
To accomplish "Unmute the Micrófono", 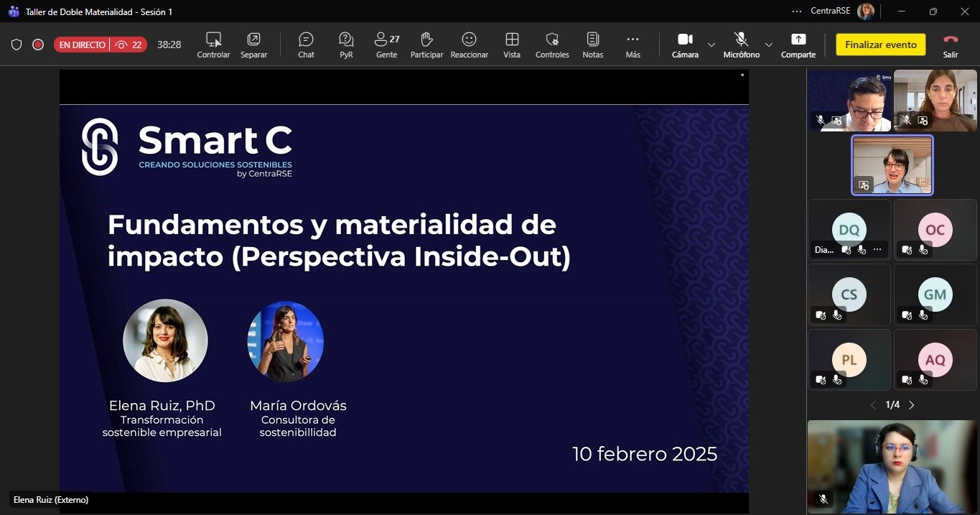I will [741, 45].
